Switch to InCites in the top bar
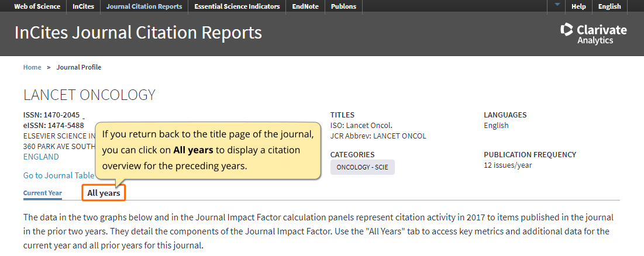This screenshot has height=256, width=644. click(83, 6)
